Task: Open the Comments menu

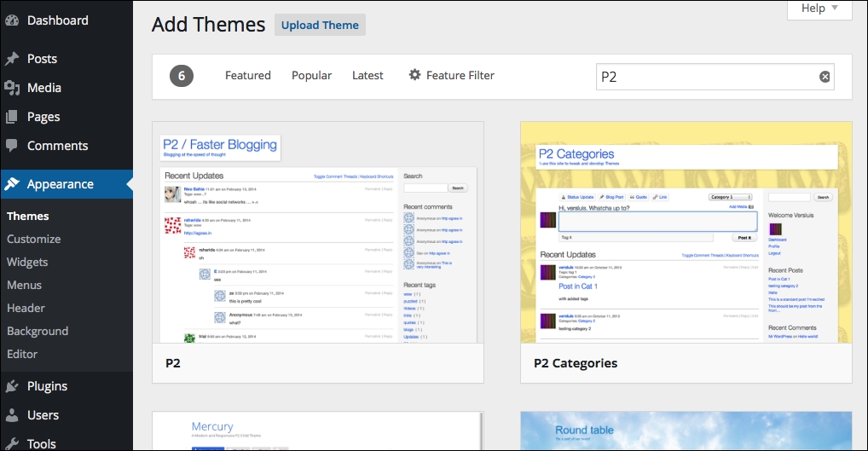Action: pyautogui.click(x=58, y=146)
